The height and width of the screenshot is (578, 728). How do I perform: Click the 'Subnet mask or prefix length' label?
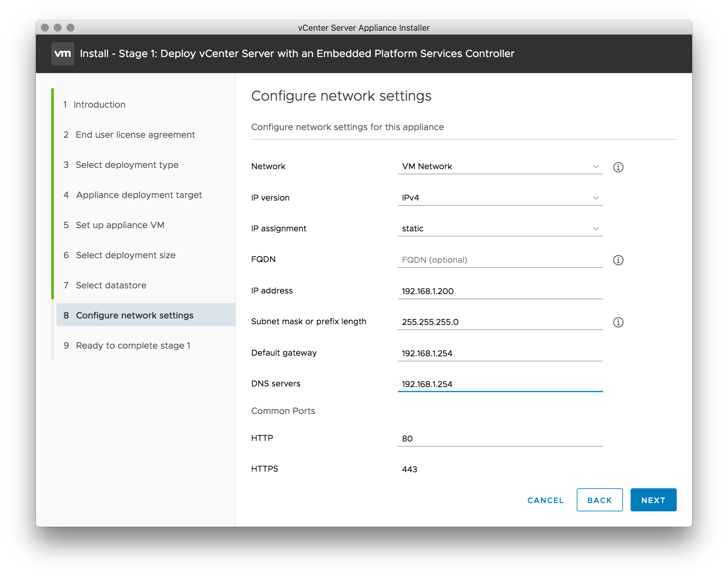pyautogui.click(x=309, y=321)
